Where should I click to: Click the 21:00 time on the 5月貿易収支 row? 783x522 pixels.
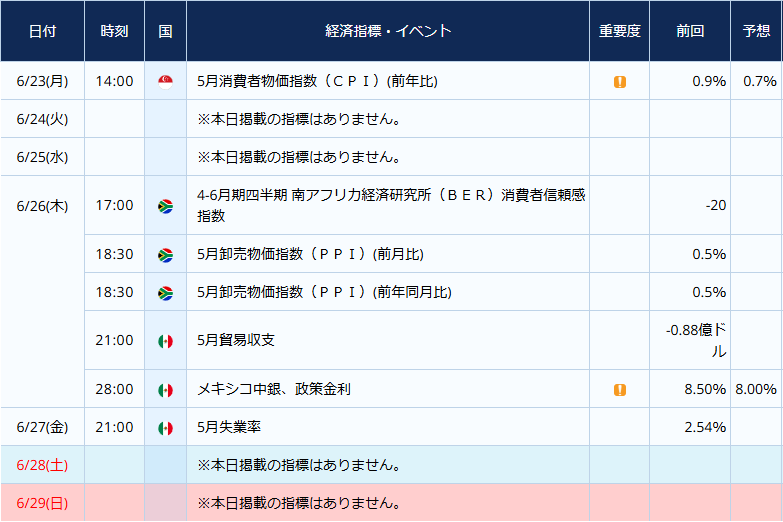[x=114, y=340]
